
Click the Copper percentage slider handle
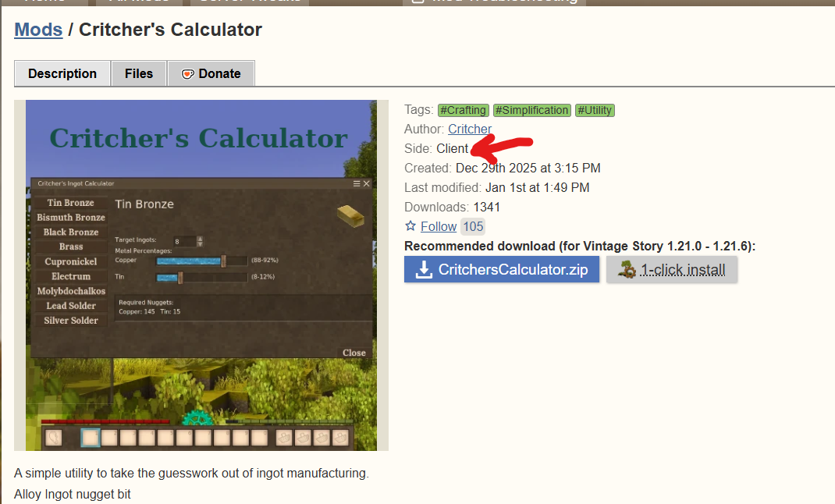pyautogui.click(x=224, y=261)
